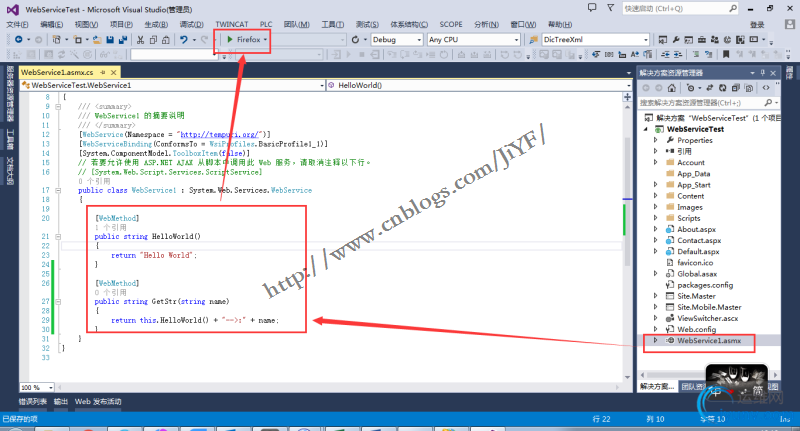Undo the last action with Undo icon
800x431 pixels.
(183, 39)
